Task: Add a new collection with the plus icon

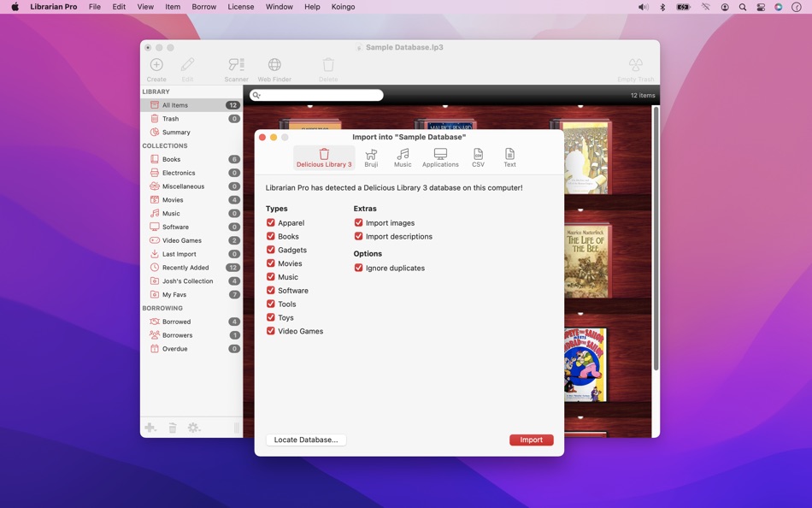Action: click(x=150, y=427)
